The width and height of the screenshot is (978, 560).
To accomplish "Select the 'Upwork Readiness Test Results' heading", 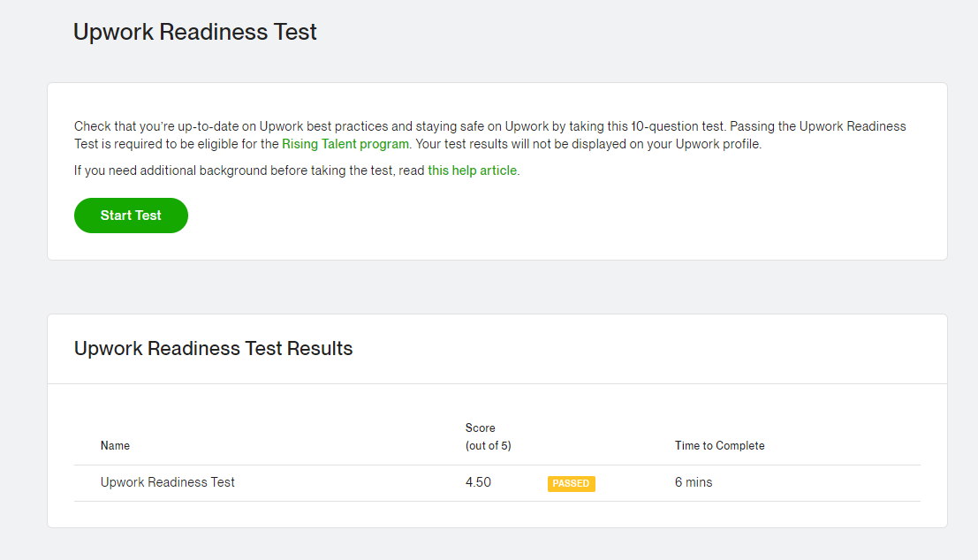I will pyautogui.click(x=213, y=348).
